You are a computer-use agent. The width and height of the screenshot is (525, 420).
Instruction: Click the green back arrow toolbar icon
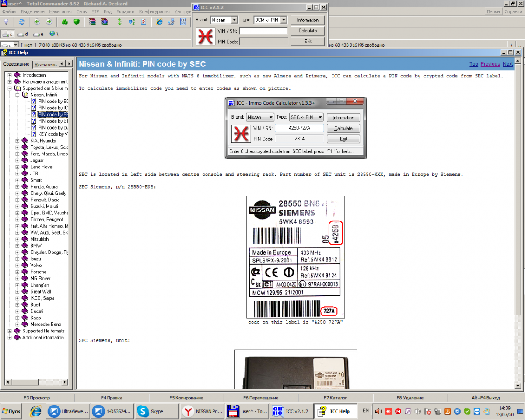(x=37, y=21)
